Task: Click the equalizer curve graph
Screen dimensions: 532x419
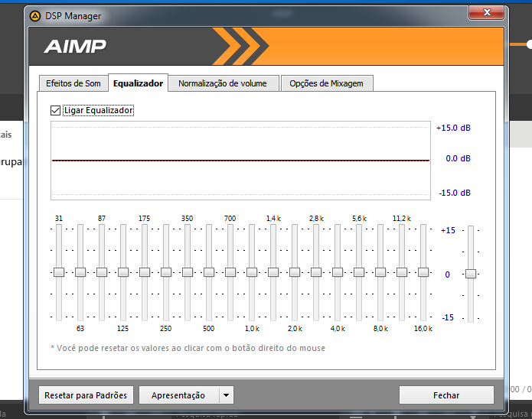Action: [241, 161]
